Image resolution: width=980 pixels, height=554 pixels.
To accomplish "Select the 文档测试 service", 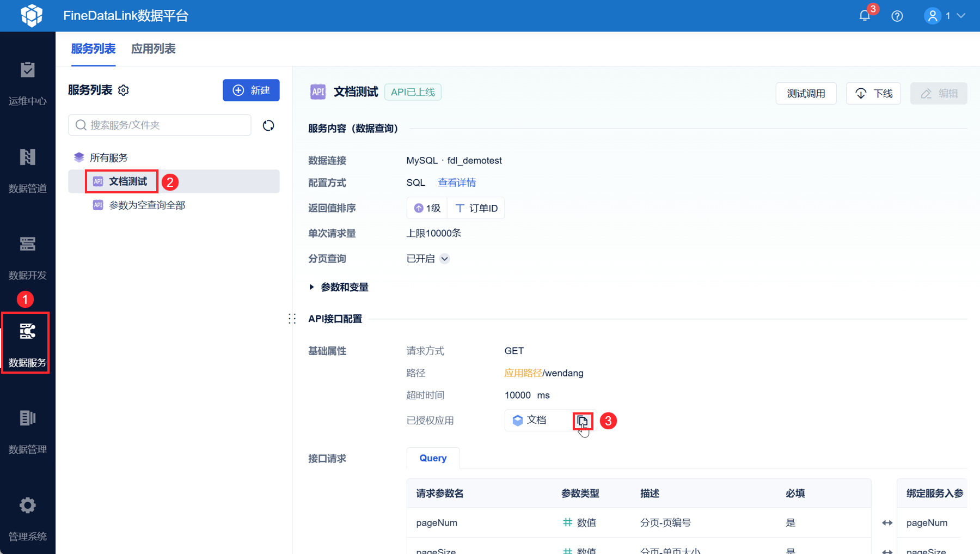I will point(174,181).
